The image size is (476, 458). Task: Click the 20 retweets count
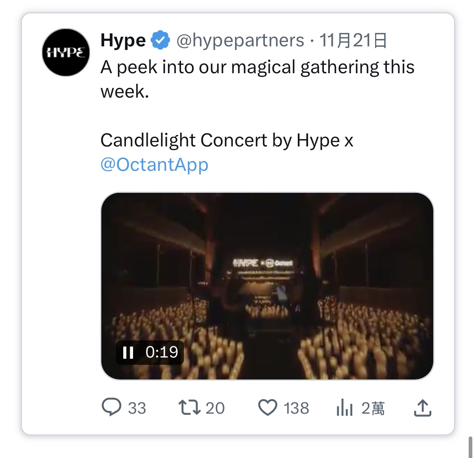pos(215,408)
